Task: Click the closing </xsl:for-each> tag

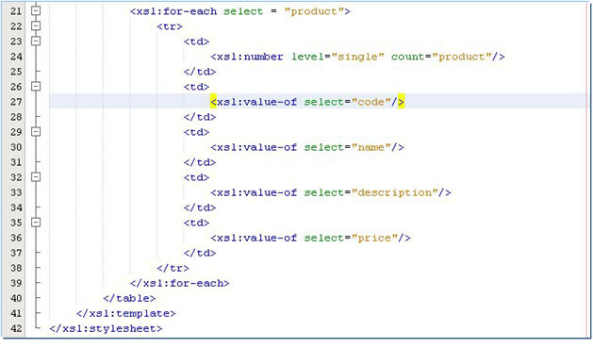Action: (180, 284)
